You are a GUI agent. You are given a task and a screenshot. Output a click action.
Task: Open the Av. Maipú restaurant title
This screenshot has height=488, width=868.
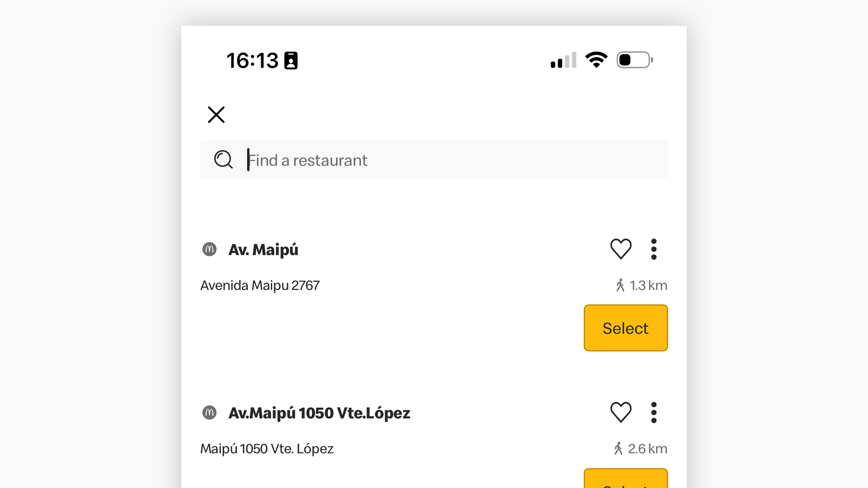point(263,249)
